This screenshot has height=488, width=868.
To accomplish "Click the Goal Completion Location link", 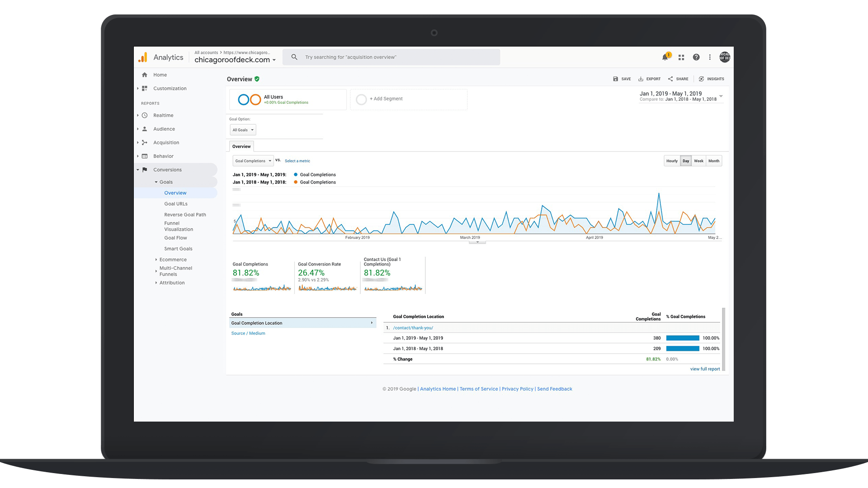I will click(256, 323).
